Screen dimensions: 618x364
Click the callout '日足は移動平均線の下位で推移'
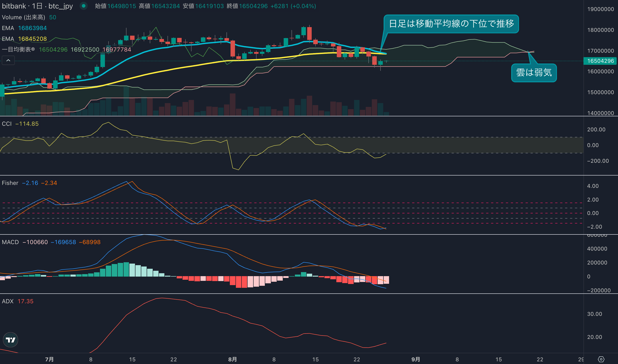[451, 24]
